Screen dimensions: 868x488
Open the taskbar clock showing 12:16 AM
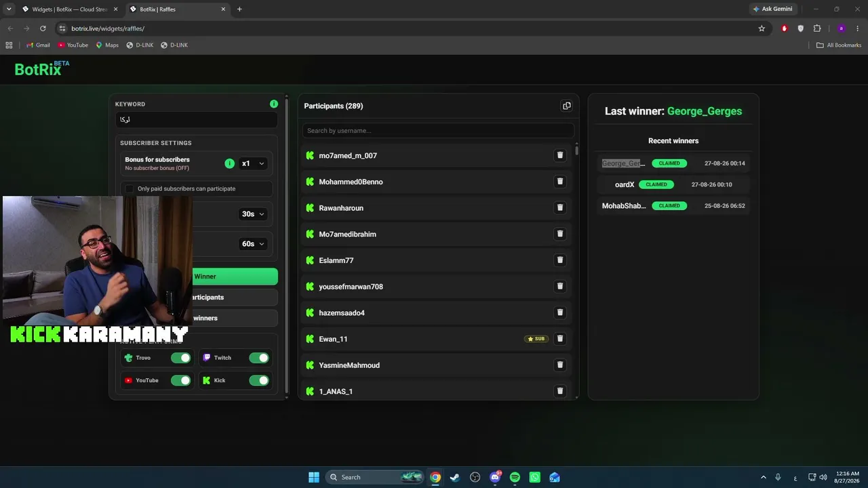point(848,477)
